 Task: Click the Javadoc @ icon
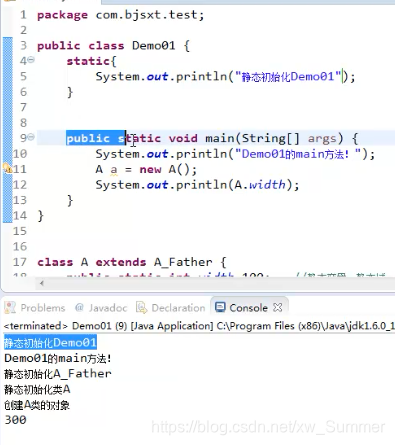point(79,307)
